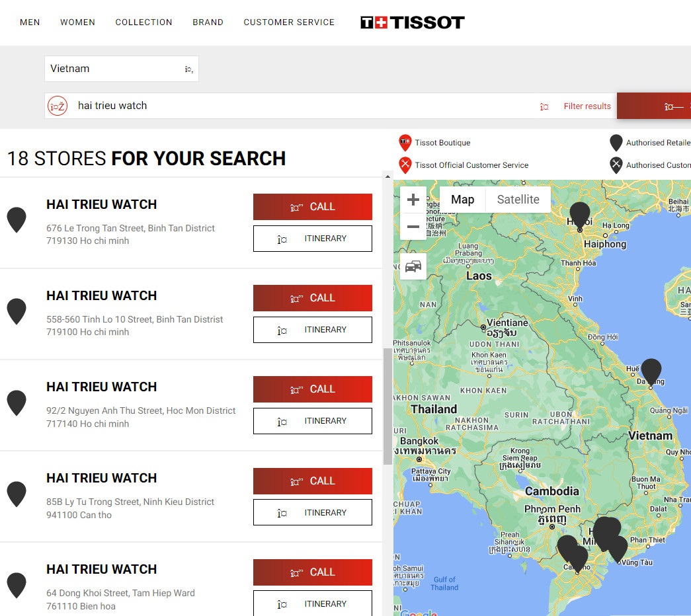
Task: Click the 18 STORES FOR YOUR SEARCH heading
Action: point(147,159)
